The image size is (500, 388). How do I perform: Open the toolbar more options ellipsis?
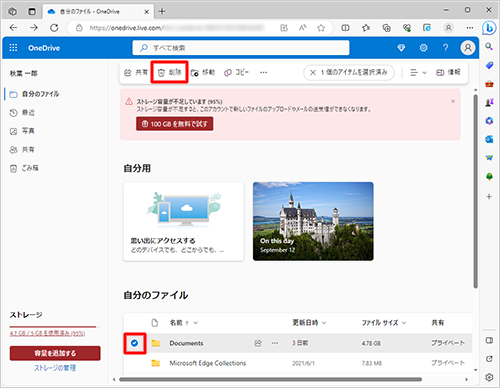click(263, 72)
